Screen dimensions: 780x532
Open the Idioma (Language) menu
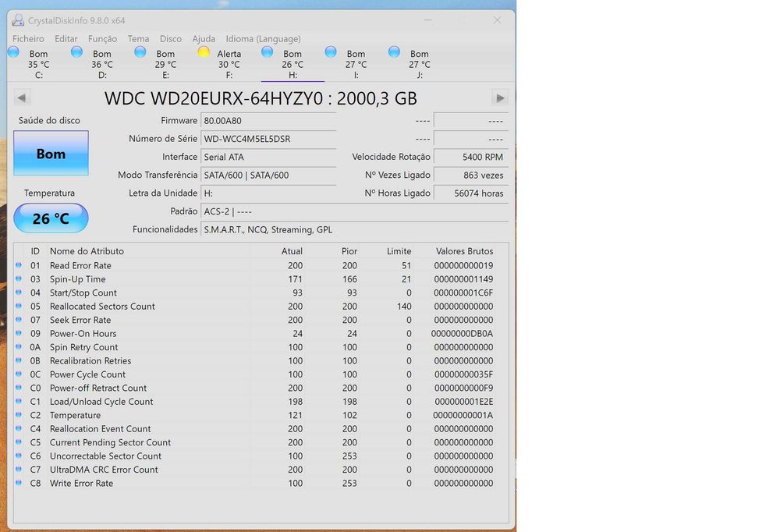[263, 38]
